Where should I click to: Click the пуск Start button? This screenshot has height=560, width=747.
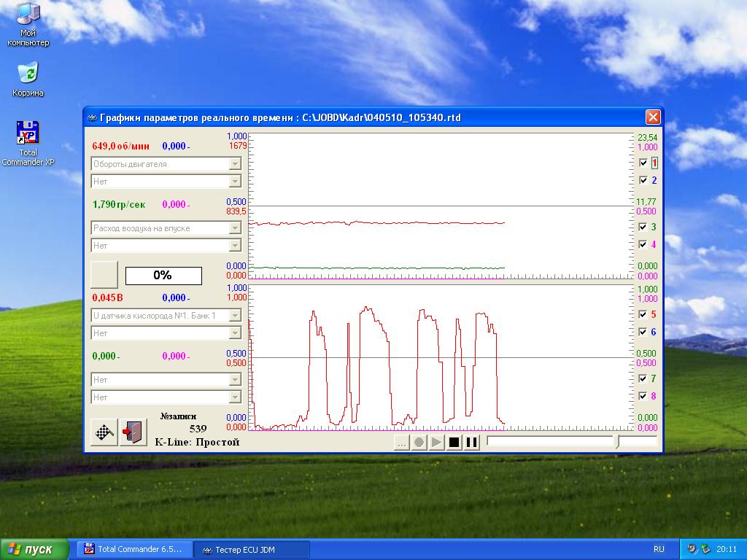pos(35,549)
